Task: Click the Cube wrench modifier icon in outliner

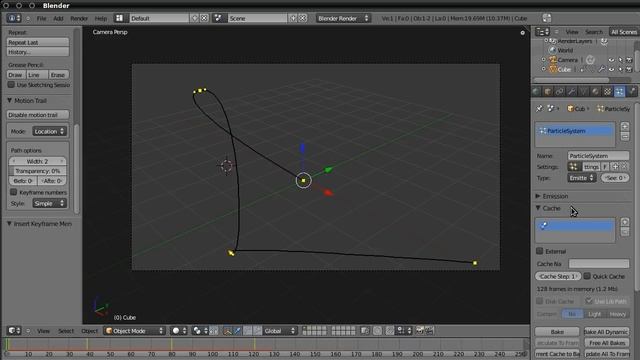Action: 602,69
